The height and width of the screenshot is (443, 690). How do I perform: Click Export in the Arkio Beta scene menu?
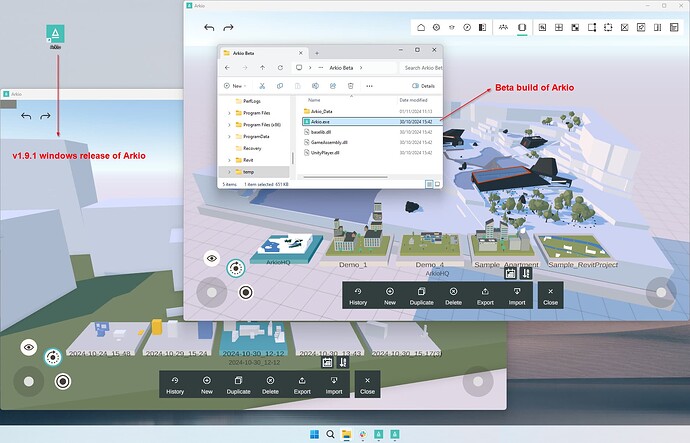(x=485, y=296)
